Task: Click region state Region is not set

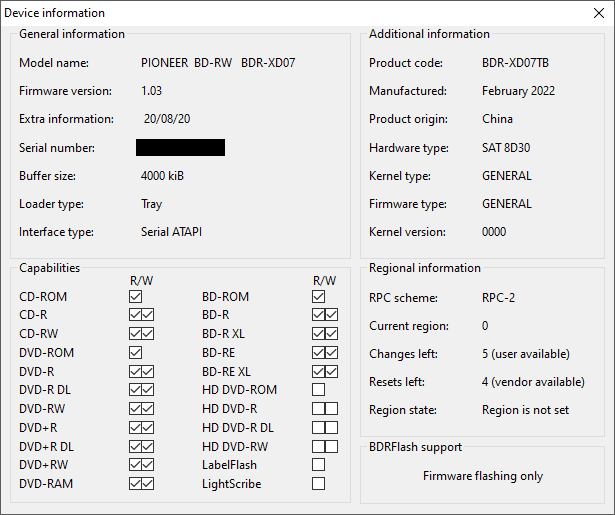Action: [526, 410]
